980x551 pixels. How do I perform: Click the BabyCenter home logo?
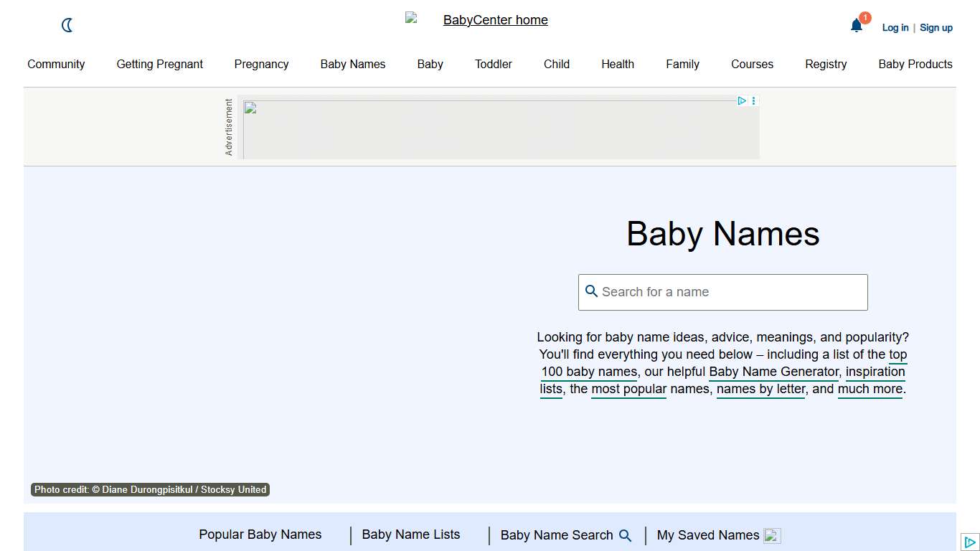(x=495, y=20)
